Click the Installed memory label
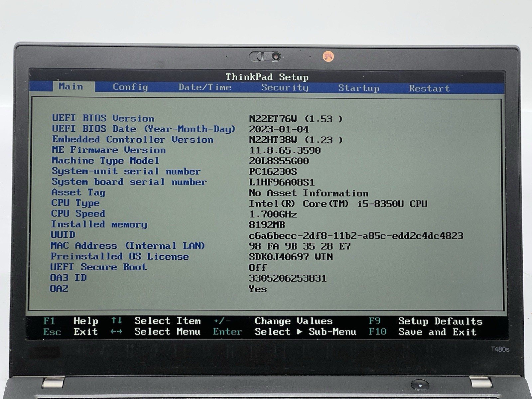This screenshot has width=532, height=399. (x=99, y=224)
